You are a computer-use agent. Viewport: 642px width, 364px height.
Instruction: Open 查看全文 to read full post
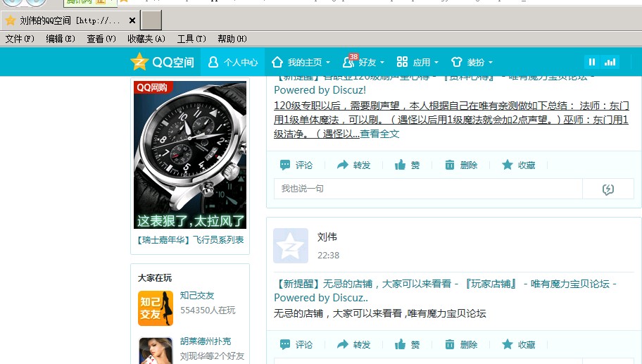(x=379, y=134)
